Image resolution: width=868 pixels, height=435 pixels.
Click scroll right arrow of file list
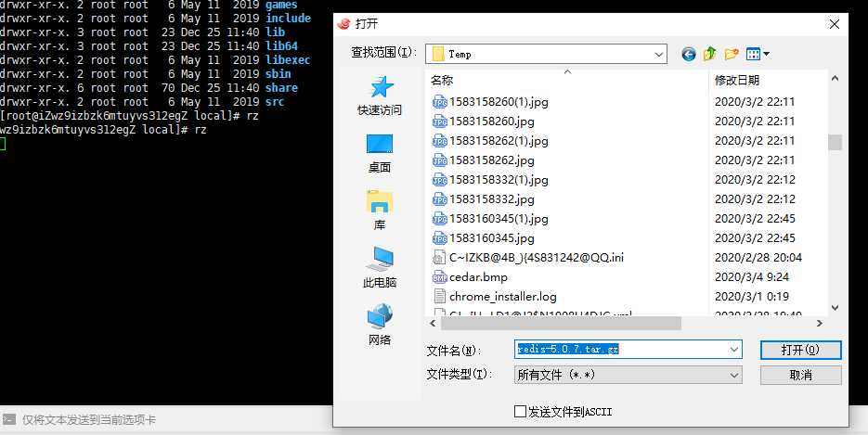pyautogui.click(x=820, y=324)
